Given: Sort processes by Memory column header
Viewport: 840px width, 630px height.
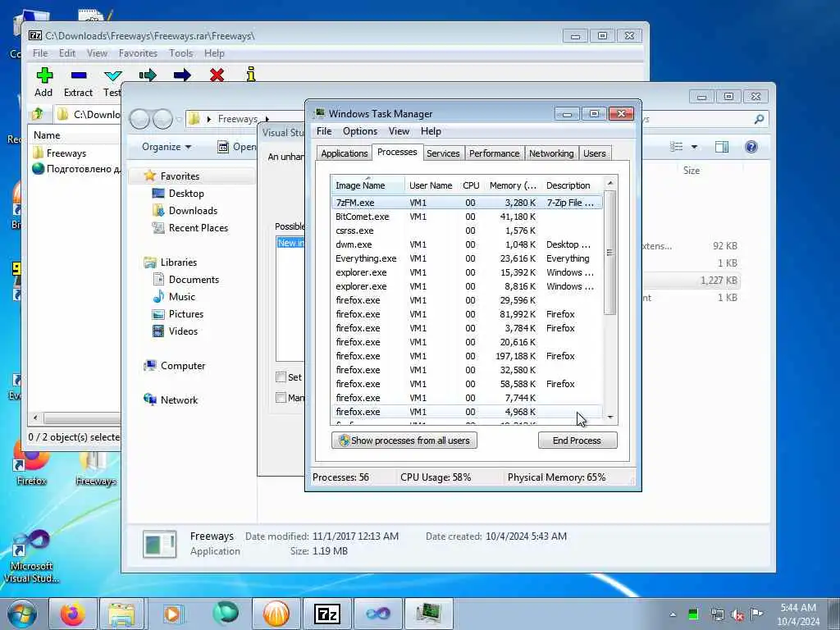Looking at the screenshot, I should (513, 185).
